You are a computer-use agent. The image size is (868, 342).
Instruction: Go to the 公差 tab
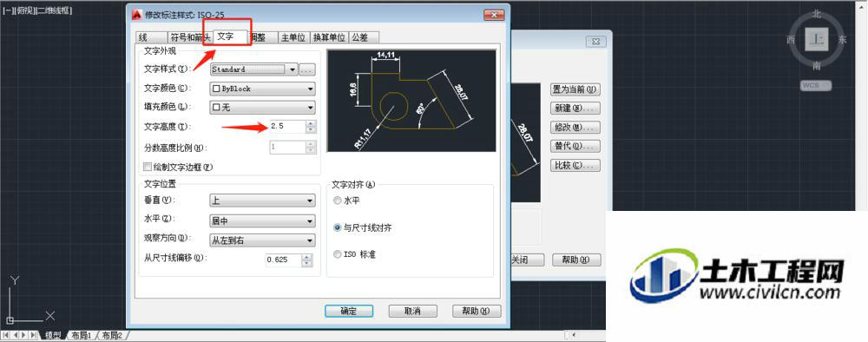coord(363,37)
